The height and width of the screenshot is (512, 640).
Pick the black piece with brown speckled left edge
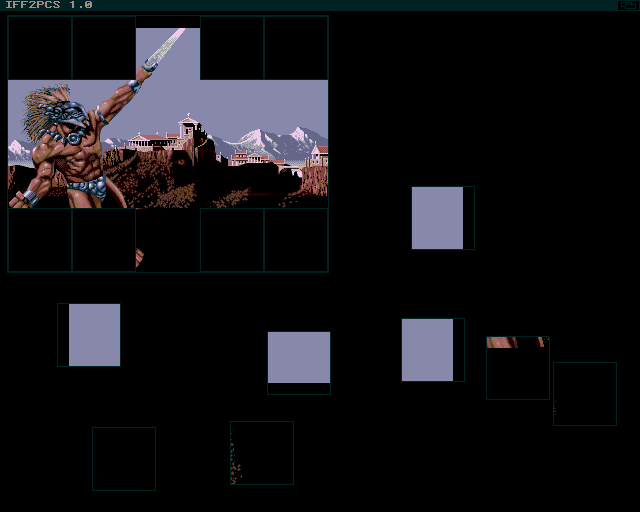[262, 453]
